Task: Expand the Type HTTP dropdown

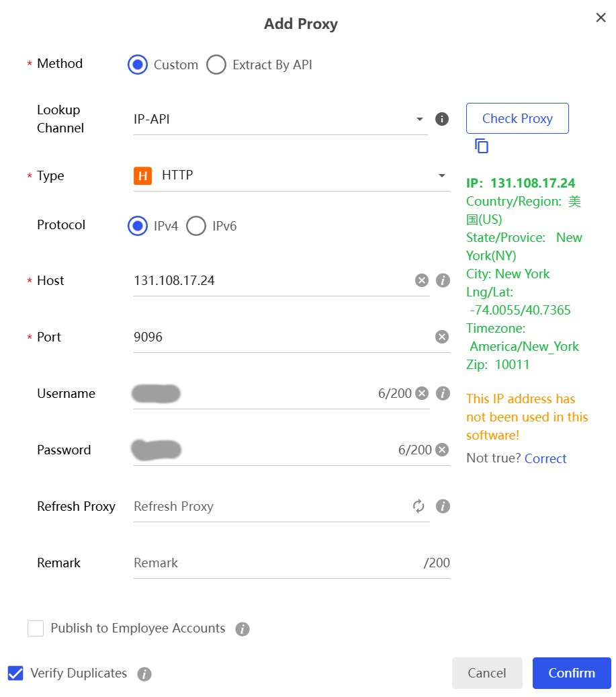Action: point(292,175)
